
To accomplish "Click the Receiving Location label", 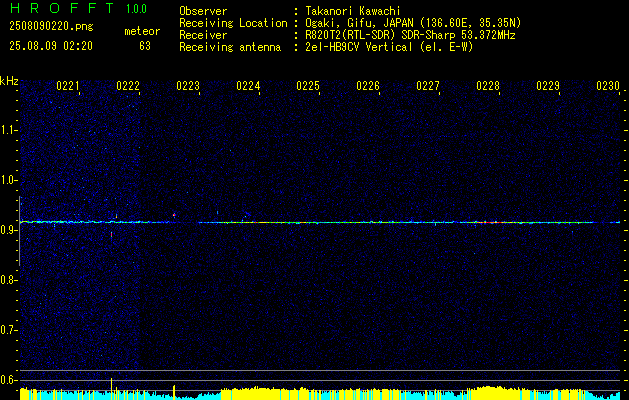I will point(233,23).
